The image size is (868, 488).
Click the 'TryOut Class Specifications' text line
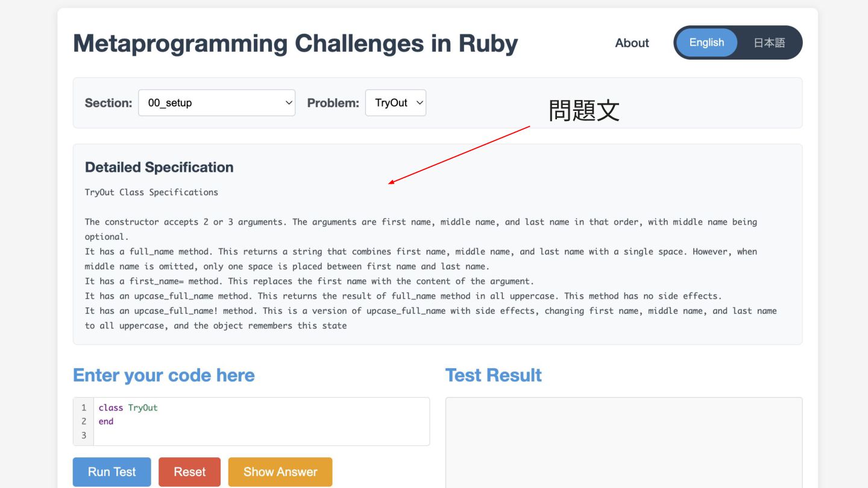click(151, 192)
